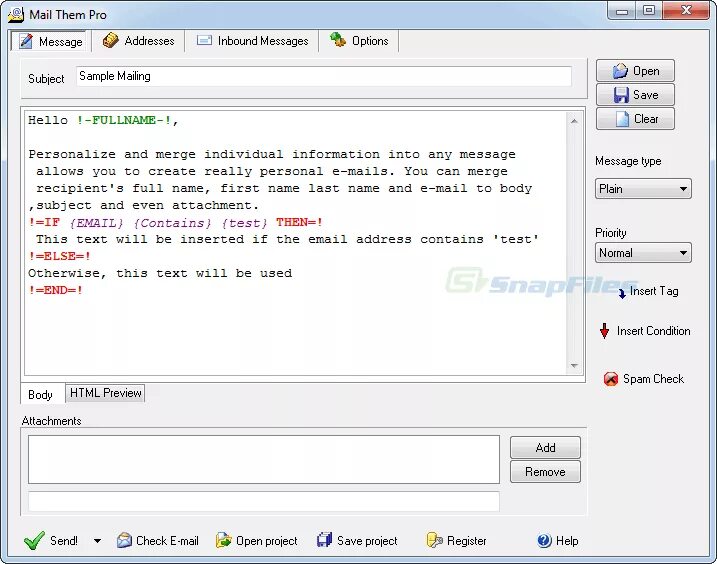This screenshot has height=564, width=717.
Task: Click into the Subject input field
Action: (x=324, y=76)
